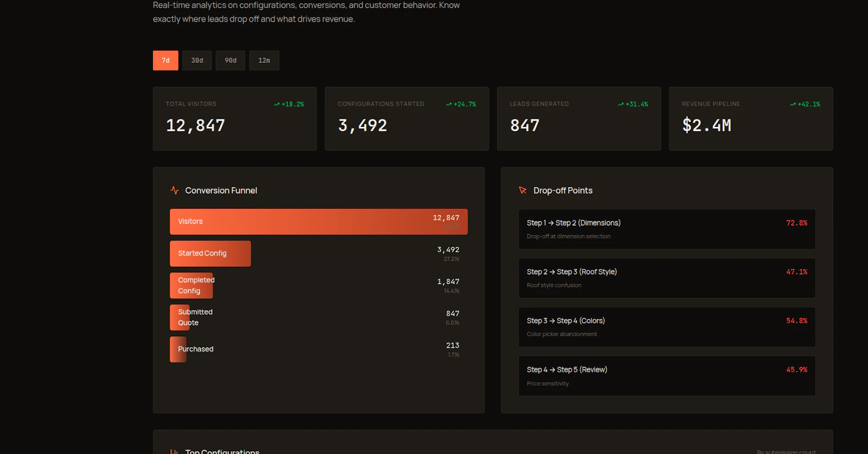Click the Top Configurations chart icon
The image size is (868, 454).
175,451
